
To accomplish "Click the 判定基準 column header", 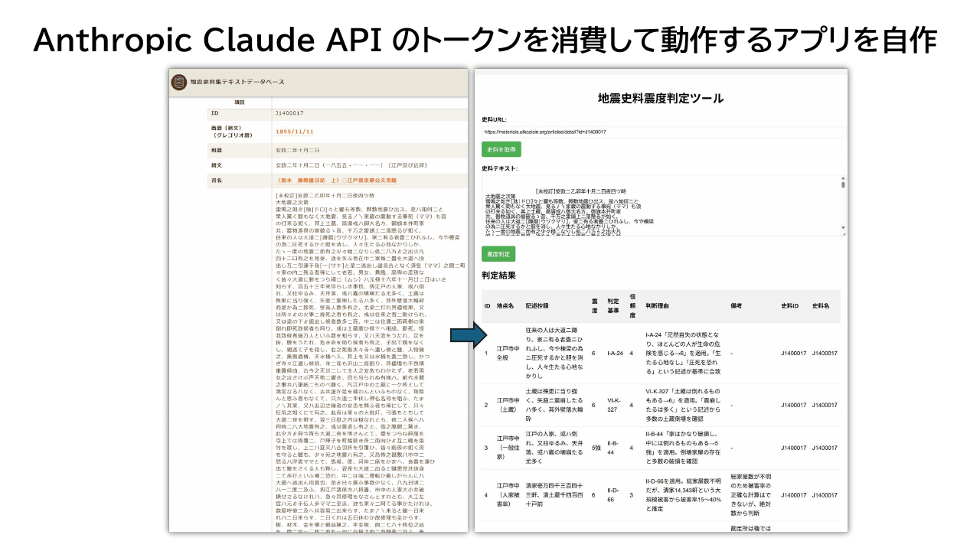I will pyautogui.click(x=612, y=306).
